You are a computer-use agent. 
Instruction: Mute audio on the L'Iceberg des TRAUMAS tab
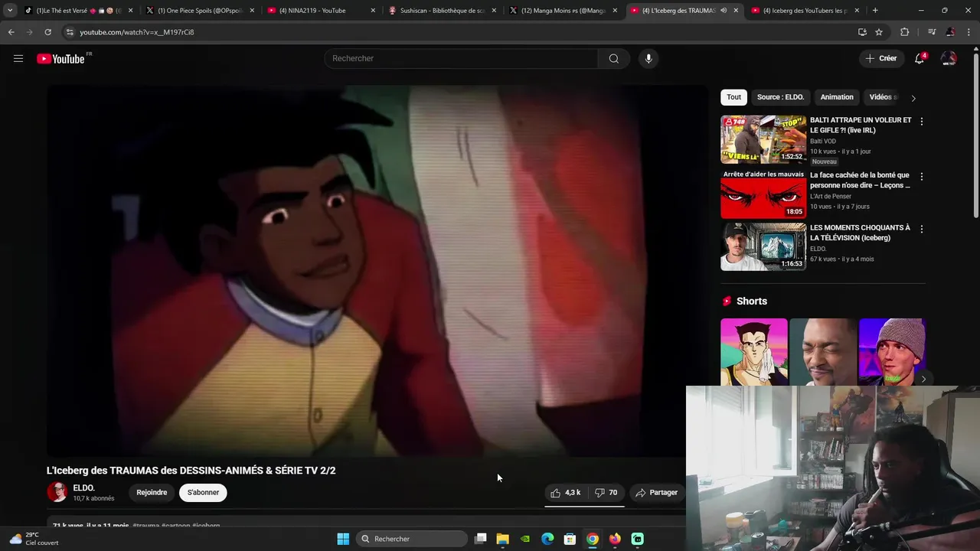[x=724, y=11]
